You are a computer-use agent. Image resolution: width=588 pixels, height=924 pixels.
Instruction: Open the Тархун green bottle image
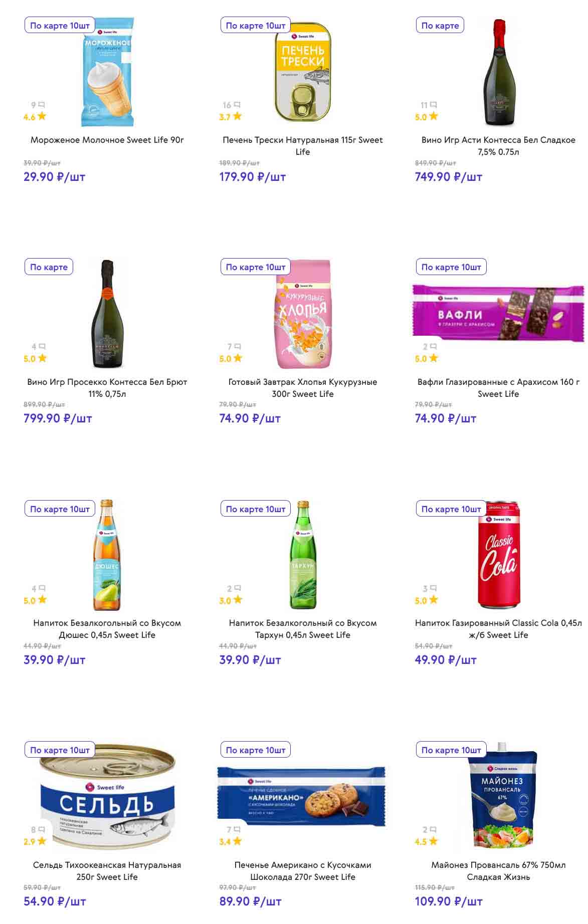[x=303, y=555]
